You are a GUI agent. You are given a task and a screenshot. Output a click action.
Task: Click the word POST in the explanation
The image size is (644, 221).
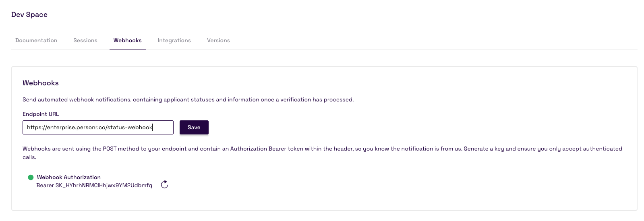coord(110,149)
